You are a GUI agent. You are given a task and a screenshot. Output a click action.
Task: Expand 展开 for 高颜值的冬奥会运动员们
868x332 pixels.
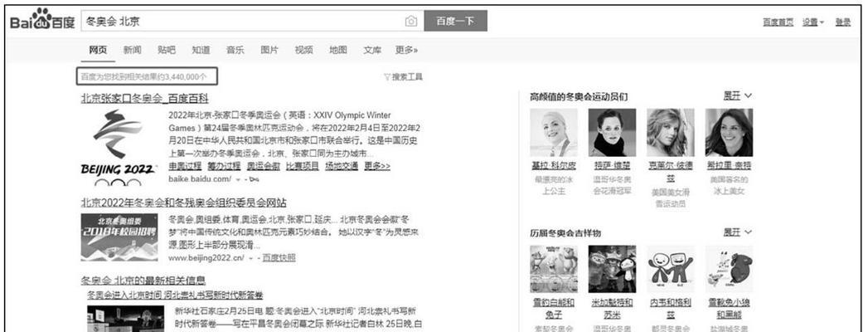(737, 96)
